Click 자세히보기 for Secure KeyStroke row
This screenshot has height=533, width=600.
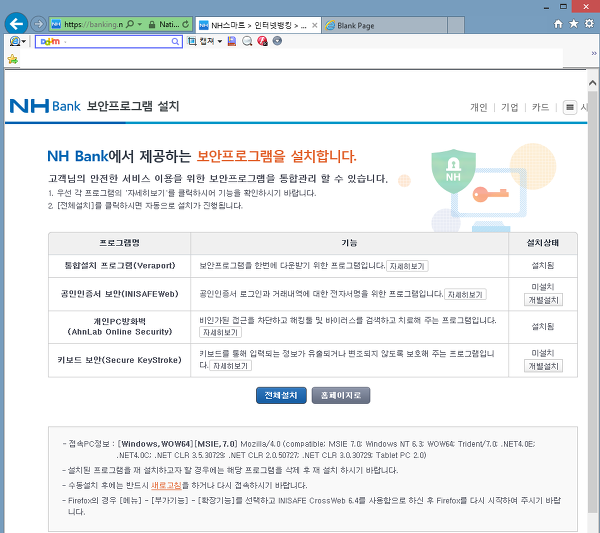(x=230, y=366)
